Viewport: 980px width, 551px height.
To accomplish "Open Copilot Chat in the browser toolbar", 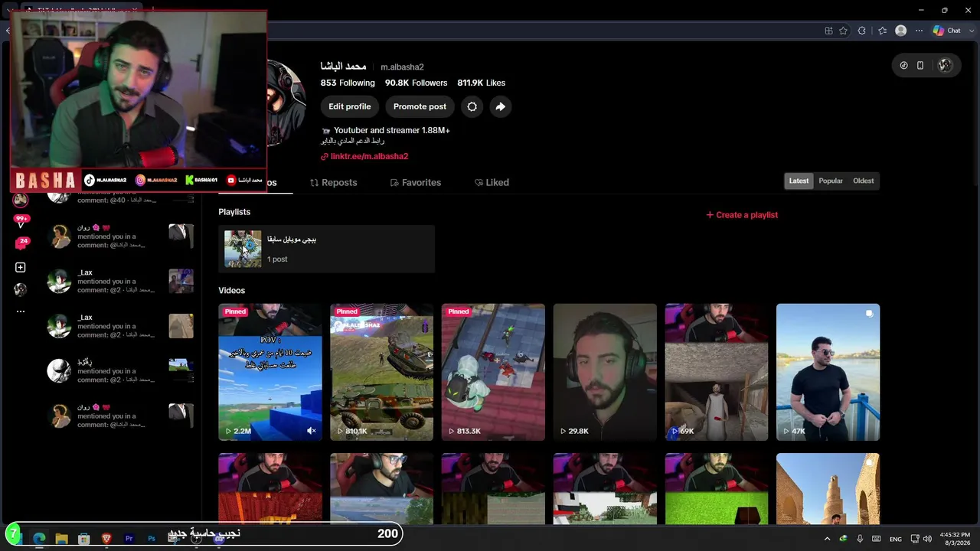I will click(x=946, y=31).
